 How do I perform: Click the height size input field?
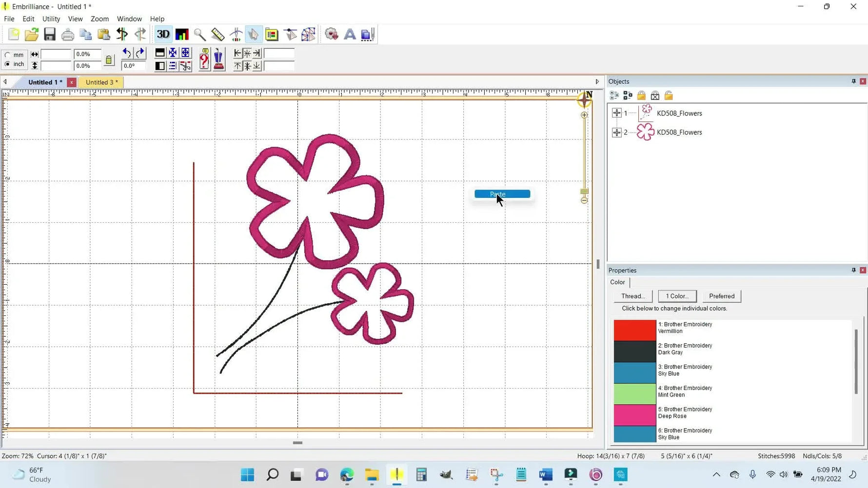56,66
